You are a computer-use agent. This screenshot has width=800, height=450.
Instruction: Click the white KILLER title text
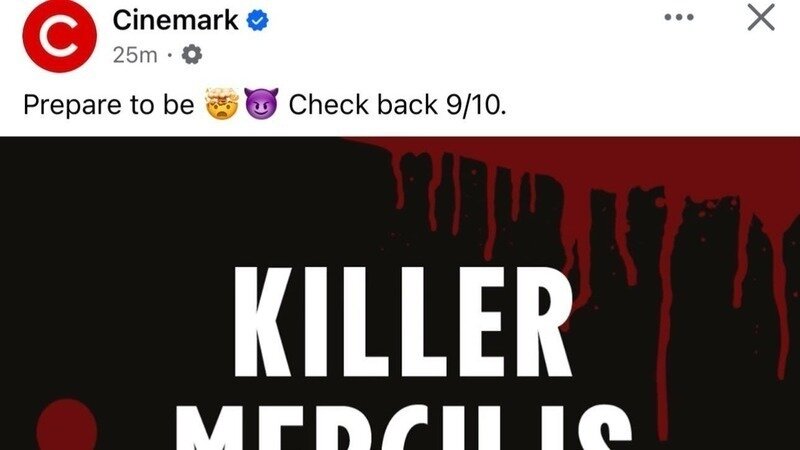(x=402, y=321)
